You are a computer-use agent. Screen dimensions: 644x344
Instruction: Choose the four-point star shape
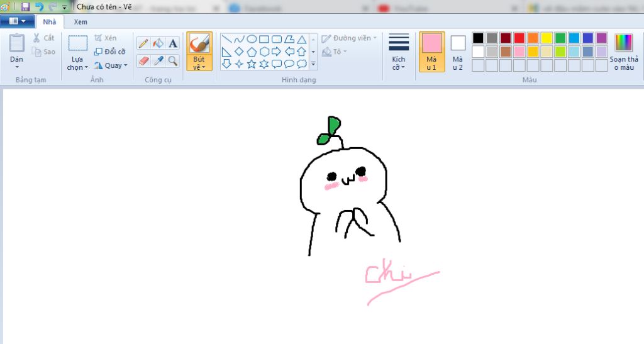[239, 64]
